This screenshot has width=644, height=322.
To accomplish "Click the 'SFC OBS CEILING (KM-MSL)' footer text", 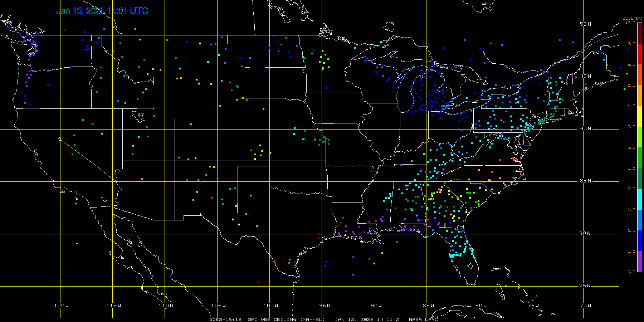I will [x=287, y=319].
